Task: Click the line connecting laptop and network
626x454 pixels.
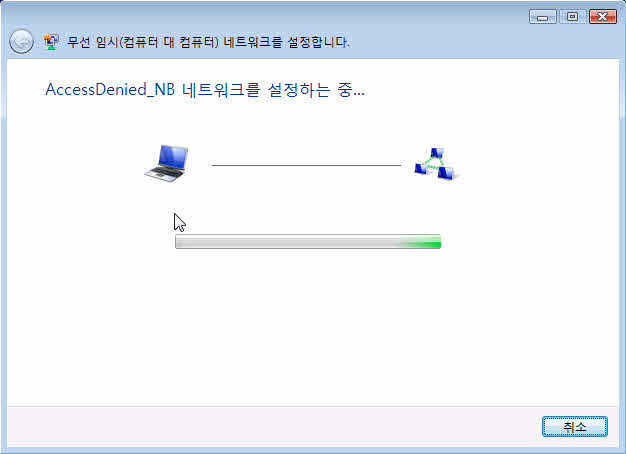Action: [x=306, y=165]
